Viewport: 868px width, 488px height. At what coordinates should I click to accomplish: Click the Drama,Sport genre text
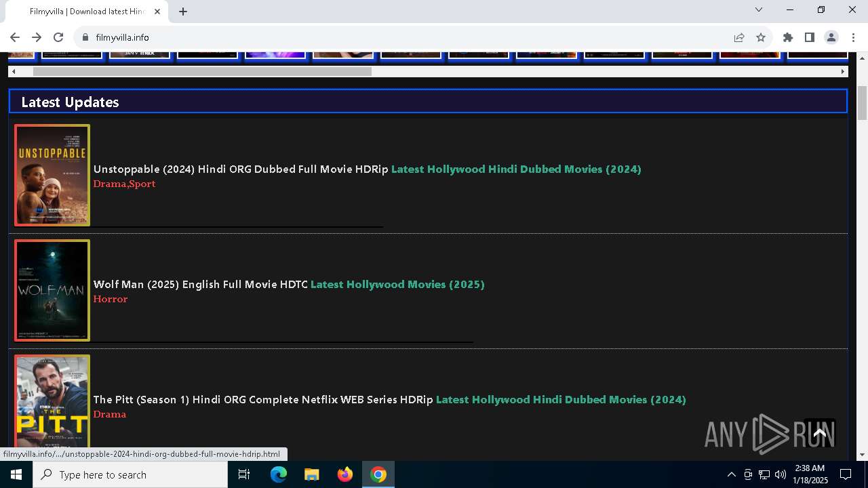(124, 184)
